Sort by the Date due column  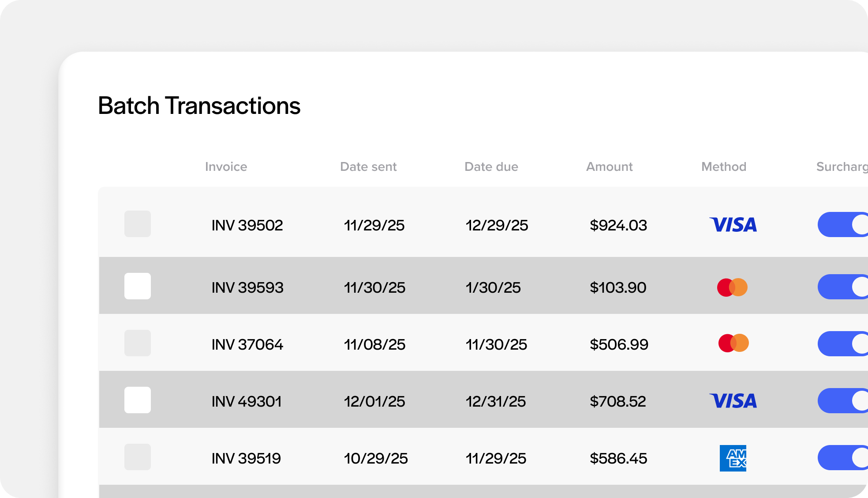point(491,167)
